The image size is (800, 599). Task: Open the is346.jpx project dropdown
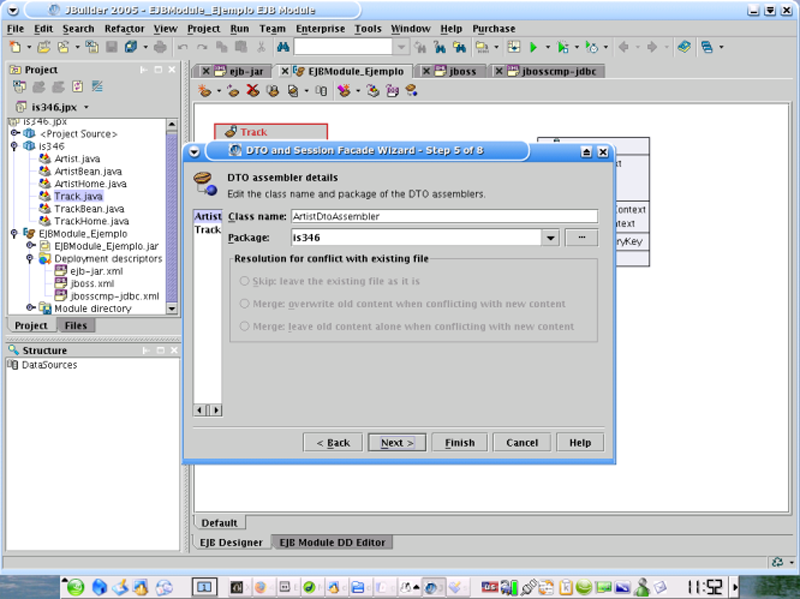(x=87, y=107)
